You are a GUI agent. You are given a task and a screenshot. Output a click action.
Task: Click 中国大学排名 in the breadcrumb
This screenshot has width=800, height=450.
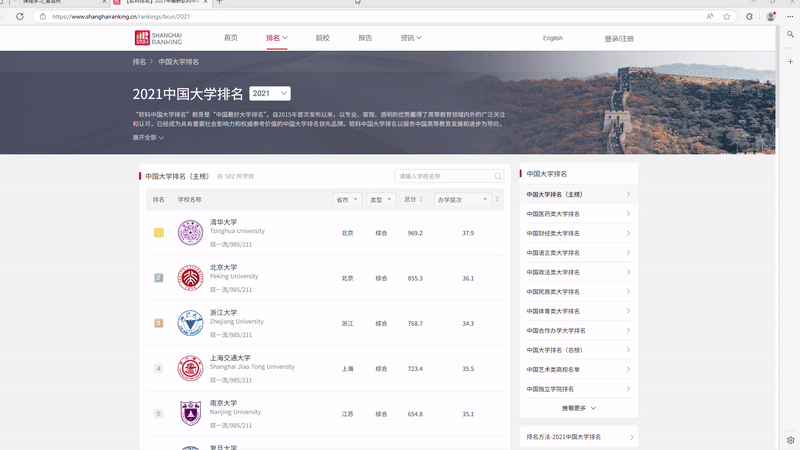[x=179, y=62]
